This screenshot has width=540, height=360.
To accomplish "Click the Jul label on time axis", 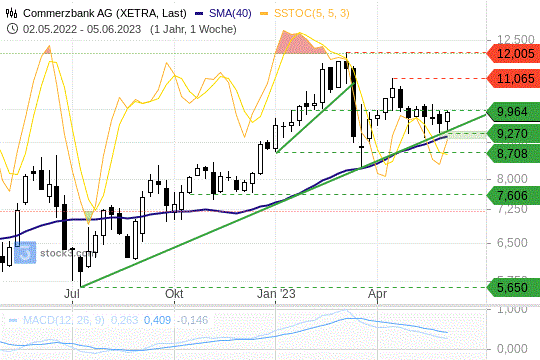I will coord(72,294).
